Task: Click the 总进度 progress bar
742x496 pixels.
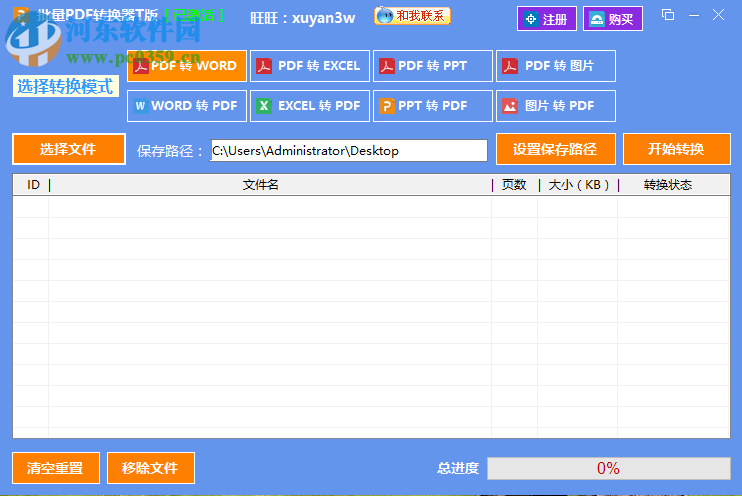Action: click(609, 468)
